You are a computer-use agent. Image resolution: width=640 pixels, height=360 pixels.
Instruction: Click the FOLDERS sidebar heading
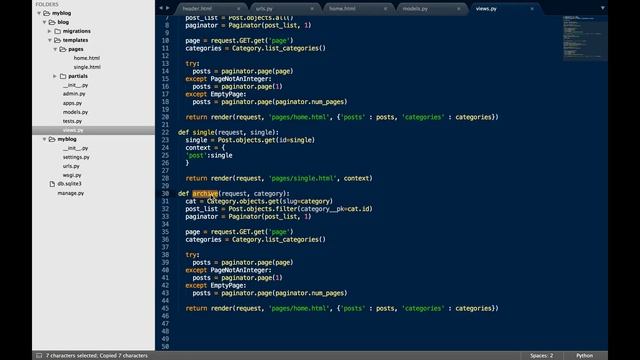point(47,4)
